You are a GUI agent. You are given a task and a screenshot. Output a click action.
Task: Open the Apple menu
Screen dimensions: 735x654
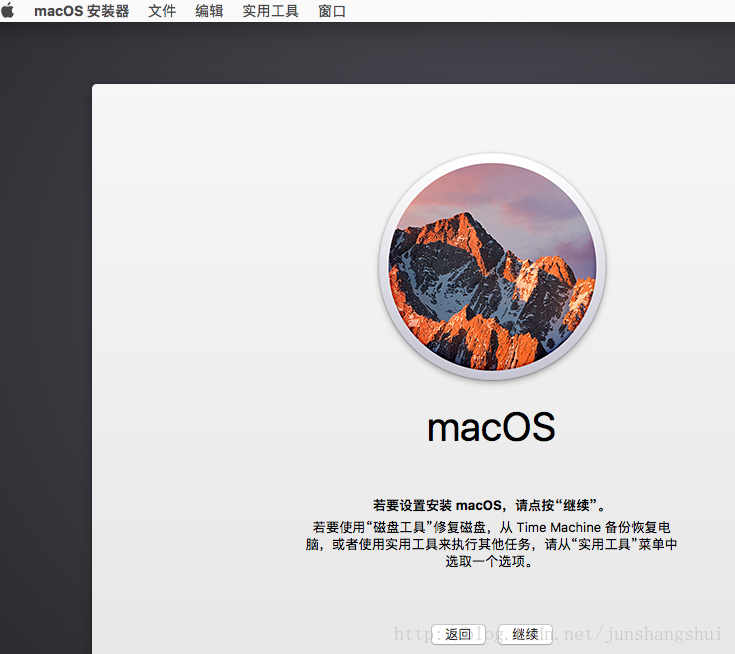(x=8, y=10)
